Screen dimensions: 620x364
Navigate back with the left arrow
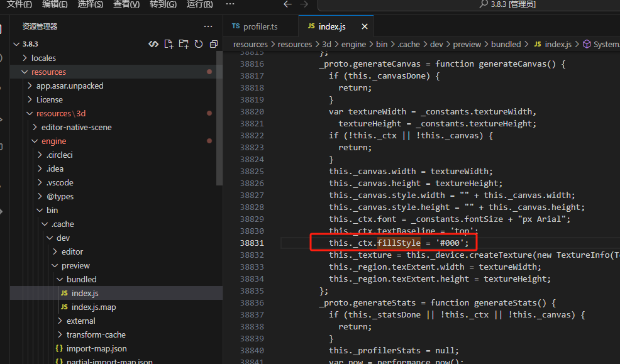click(x=287, y=4)
